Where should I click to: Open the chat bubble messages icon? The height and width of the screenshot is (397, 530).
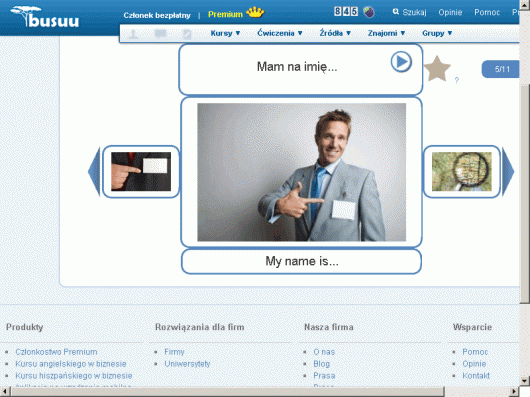[x=160, y=33]
